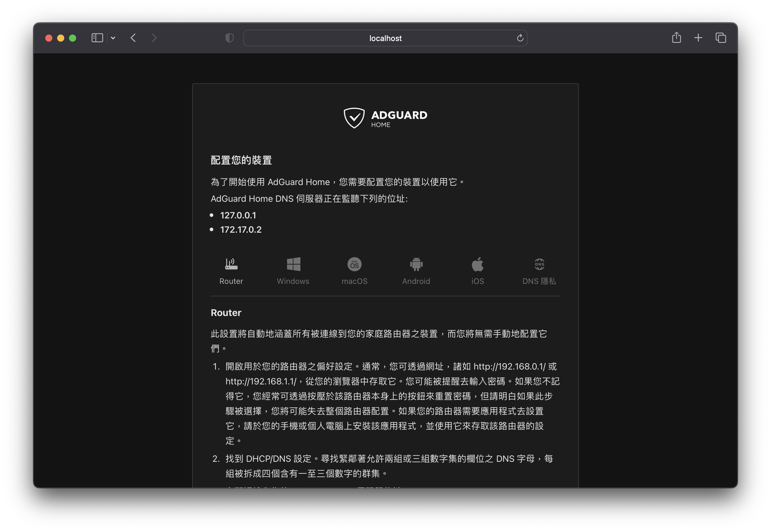Select the Windows logo tab icon
Viewport: 771px width, 532px height.
(x=293, y=264)
